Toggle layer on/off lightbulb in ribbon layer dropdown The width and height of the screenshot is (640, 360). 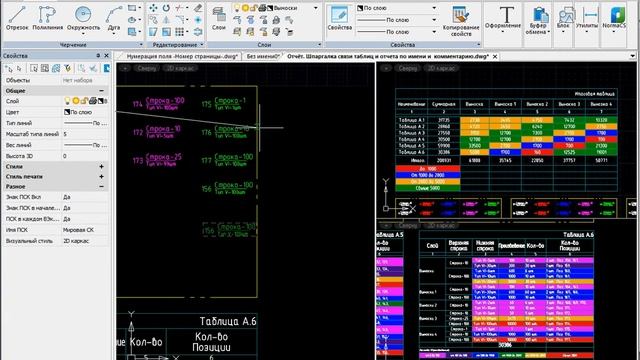click(x=237, y=8)
